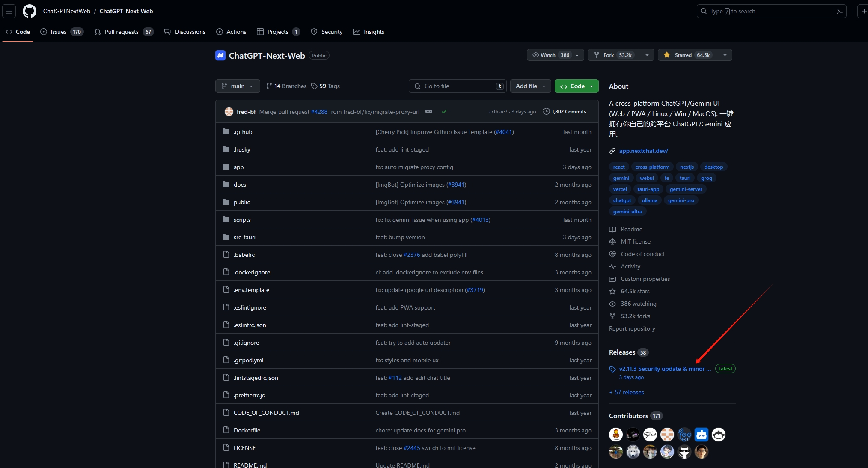The height and width of the screenshot is (468, 868).
Task: Expand commit message ellipsis button
Action: 429,112
